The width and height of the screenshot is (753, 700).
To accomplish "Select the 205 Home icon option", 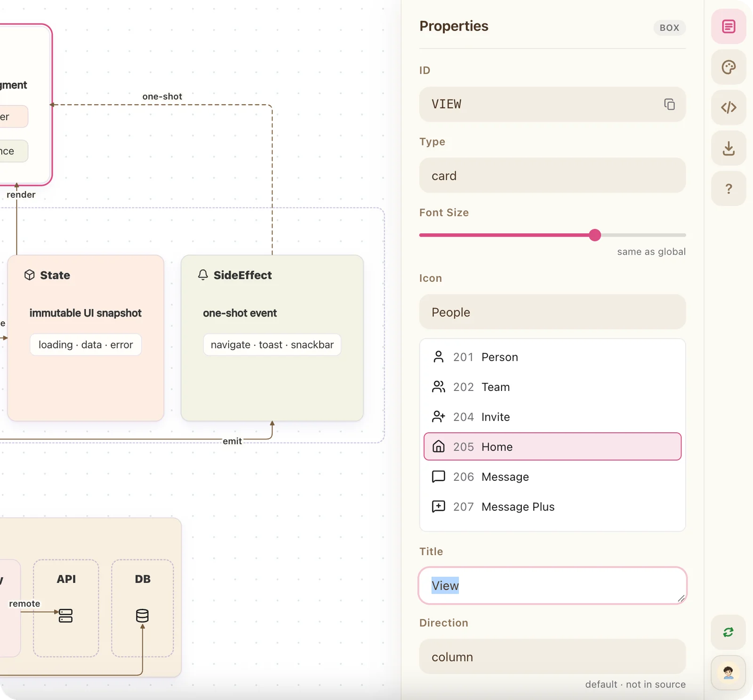I will (553, 446).
